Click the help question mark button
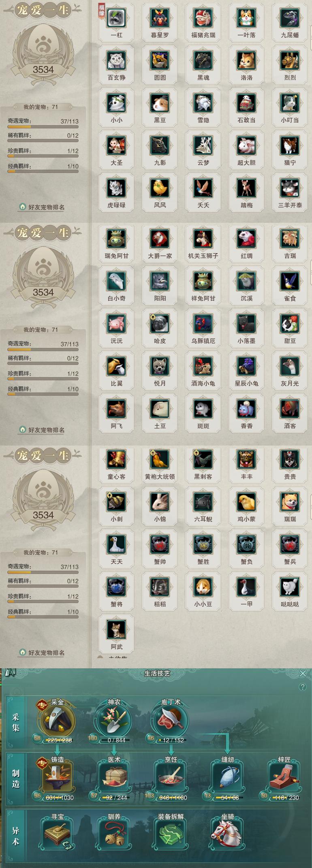Image resolution: width=312 pixels, height=868 pixels. [302, 687]
